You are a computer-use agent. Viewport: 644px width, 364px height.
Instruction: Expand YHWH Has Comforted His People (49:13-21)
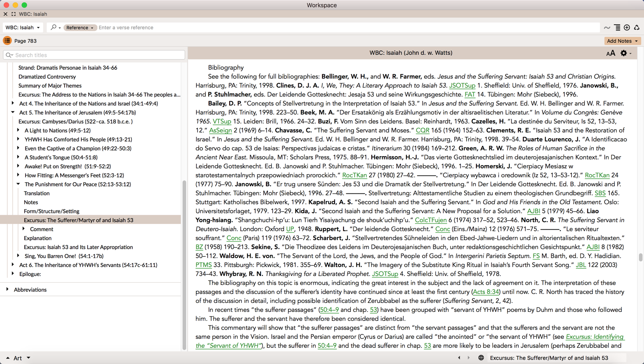click(x=18, y=139)
